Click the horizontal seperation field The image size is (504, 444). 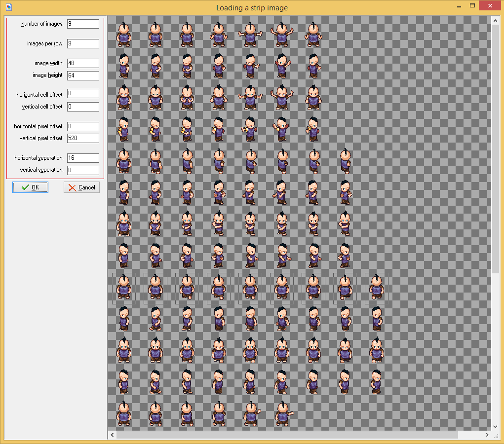[x=83, y=158]
